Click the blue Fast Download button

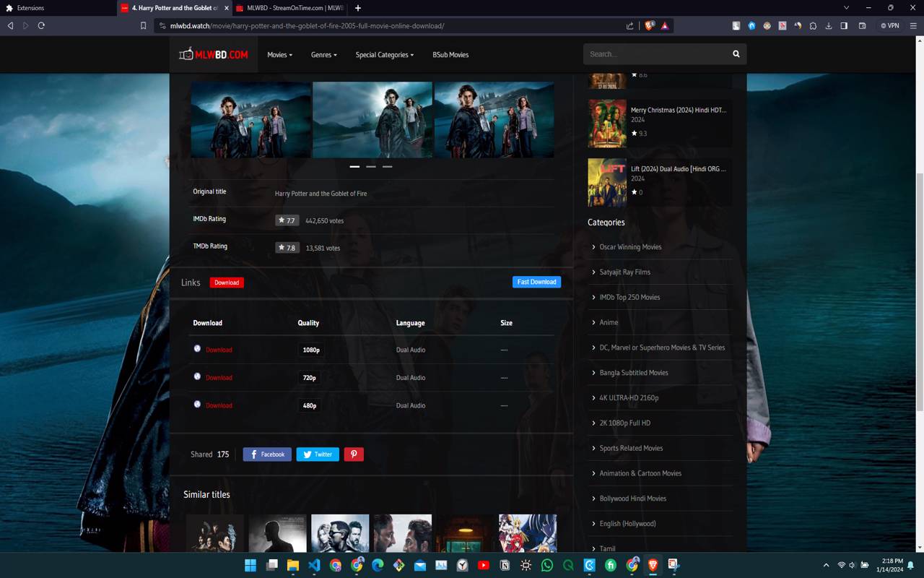coord(536,282)
